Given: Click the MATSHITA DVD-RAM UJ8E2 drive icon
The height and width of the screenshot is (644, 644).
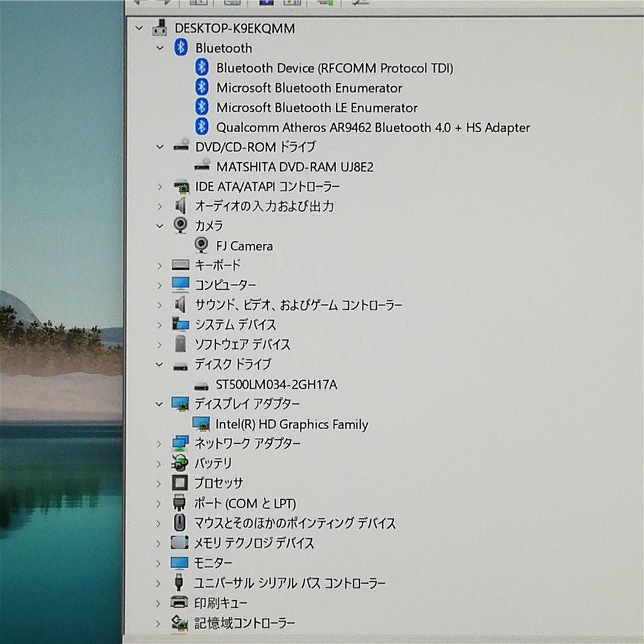Looking at the screenshot, I should point(202,166).
